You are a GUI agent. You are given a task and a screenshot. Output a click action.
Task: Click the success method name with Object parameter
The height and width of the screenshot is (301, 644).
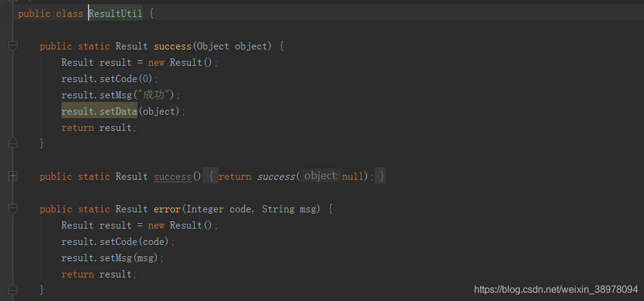coord(172,46)
